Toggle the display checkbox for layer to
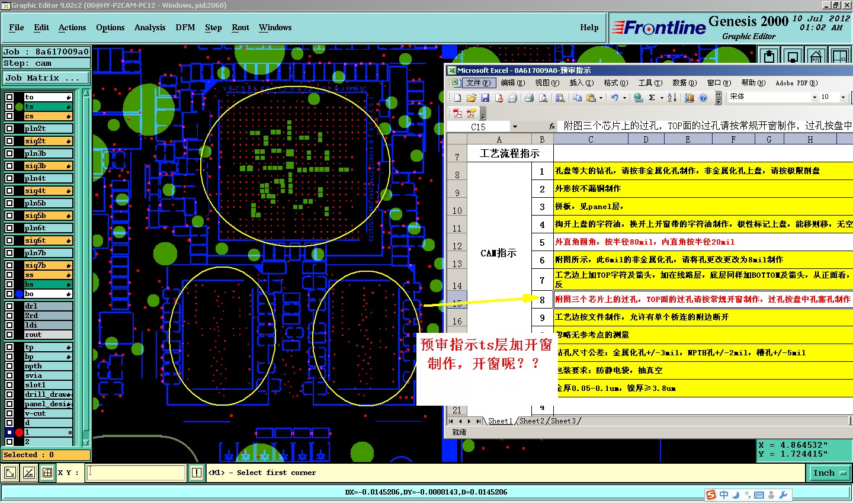 click(x=9, y=97)
